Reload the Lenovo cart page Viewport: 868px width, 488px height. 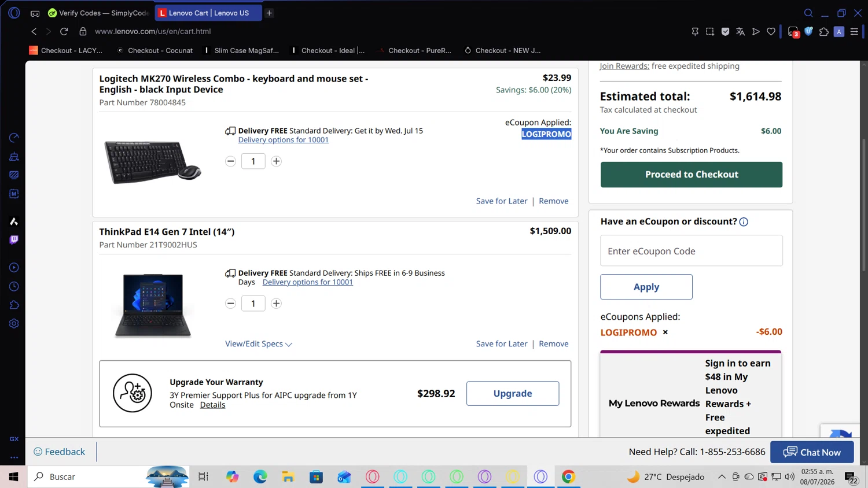tap(64, 31)
